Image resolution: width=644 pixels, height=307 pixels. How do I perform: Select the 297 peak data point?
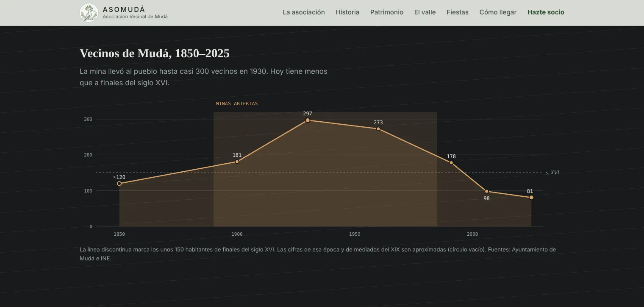(x=308, y=120)
